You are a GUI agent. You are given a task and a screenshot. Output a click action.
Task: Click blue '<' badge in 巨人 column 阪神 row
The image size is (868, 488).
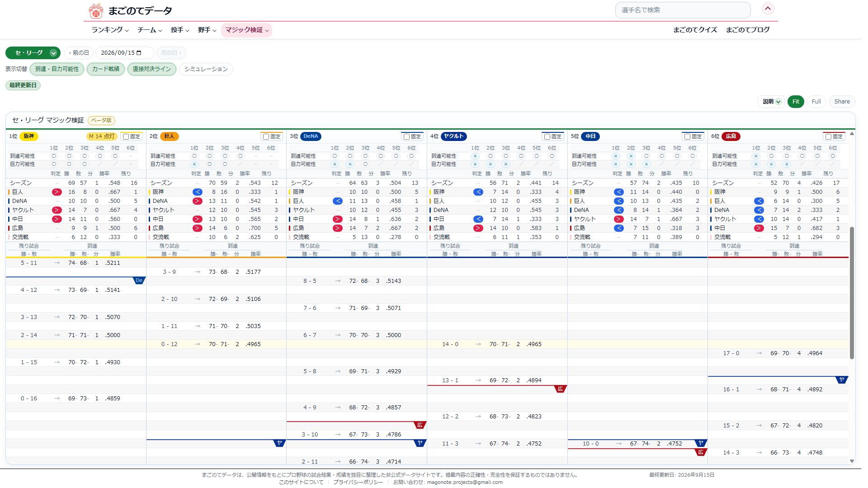pos(197,192)
